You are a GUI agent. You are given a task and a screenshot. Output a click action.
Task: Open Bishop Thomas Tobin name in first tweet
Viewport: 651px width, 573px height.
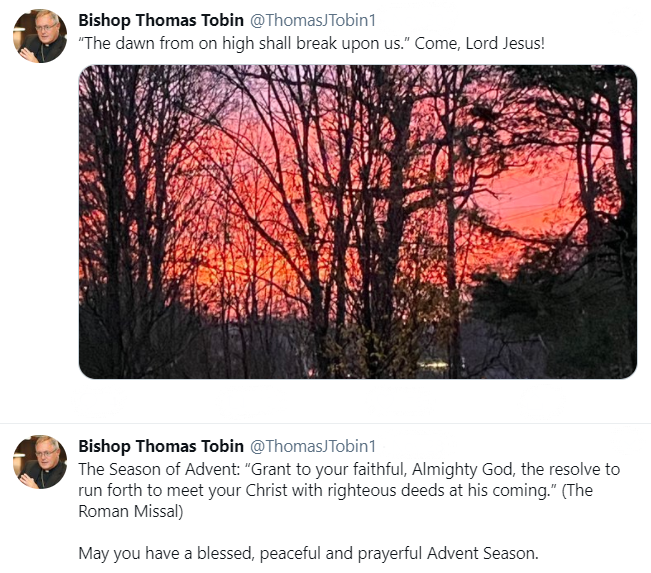pyautogui.click(x=160, y=21)
